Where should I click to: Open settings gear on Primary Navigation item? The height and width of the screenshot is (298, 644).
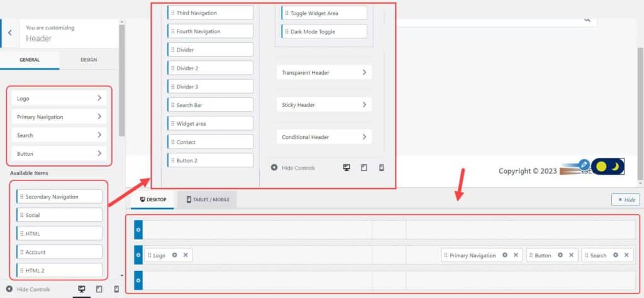tap(505, 255)
